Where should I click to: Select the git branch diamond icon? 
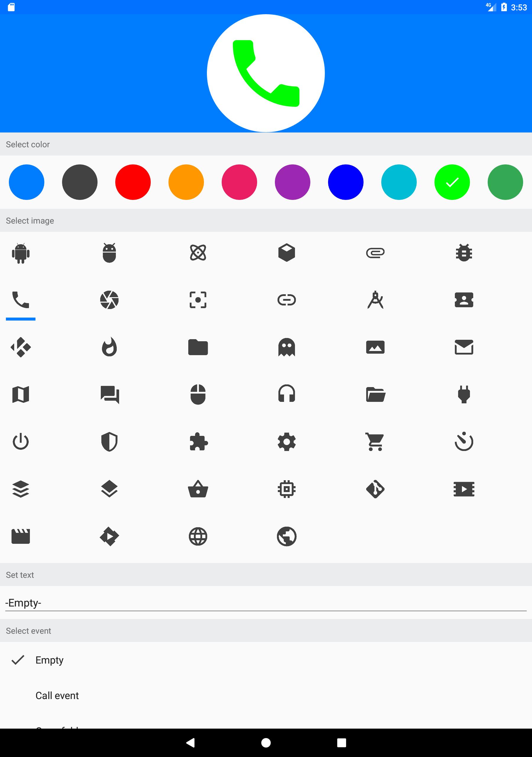click(375, 489)
